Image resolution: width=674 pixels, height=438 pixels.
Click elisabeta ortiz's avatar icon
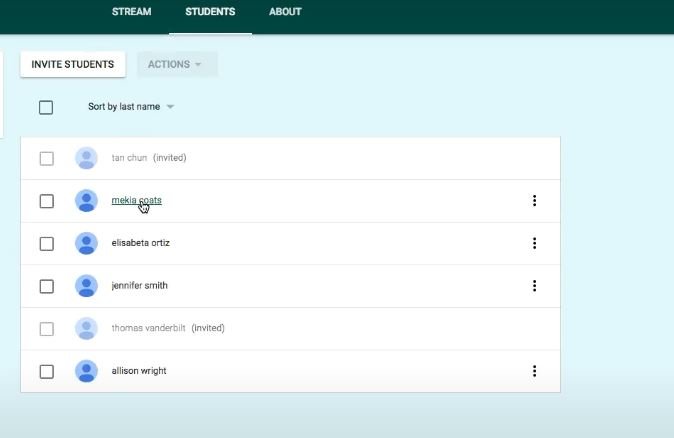[86, 243]
